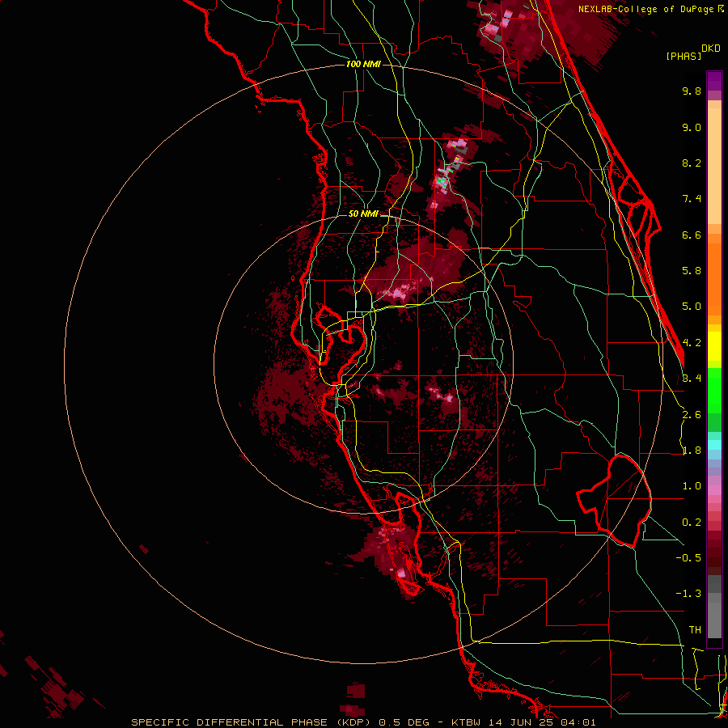Click the -0.5 scale value
Image resolution: width=728 pixels, height=728 pixels.
(688, 557)
